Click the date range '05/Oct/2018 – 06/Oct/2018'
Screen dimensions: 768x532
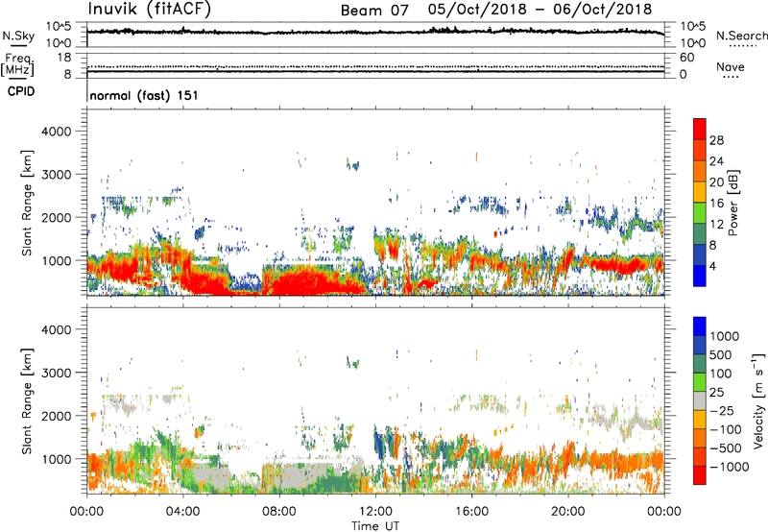(540, 10)
